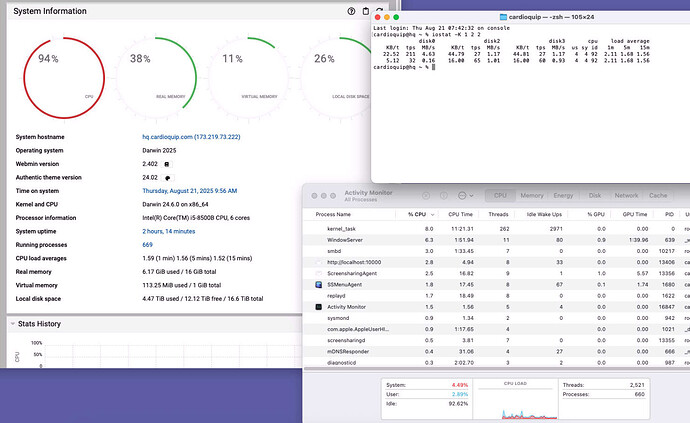
Task: Toggle % CPU column sort arrow
Action: point(433,215)
